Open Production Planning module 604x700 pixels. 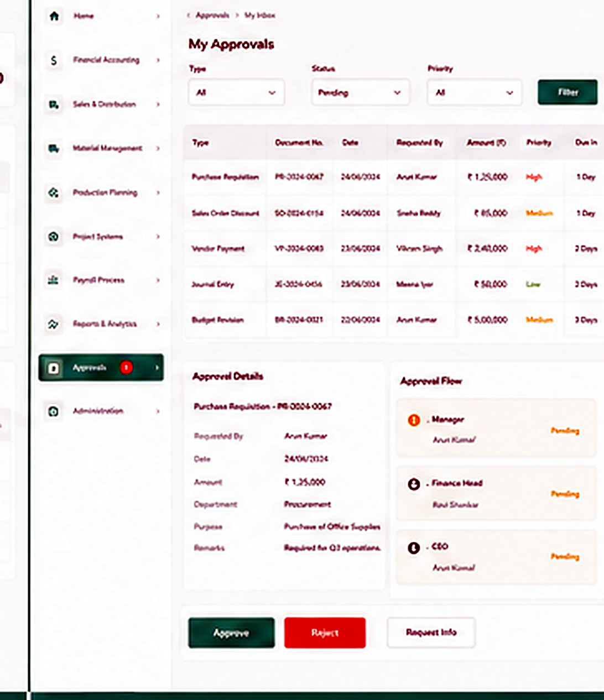coord(102,192)
